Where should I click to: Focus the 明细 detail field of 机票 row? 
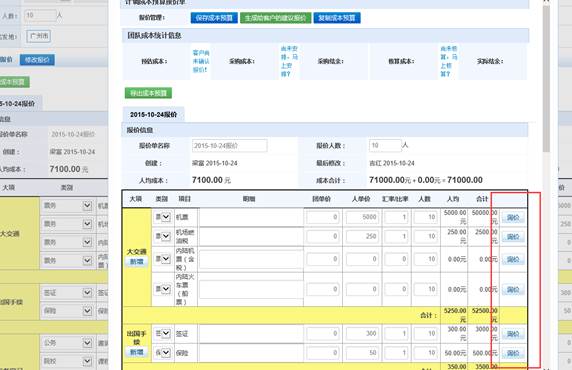(x=251, y=217)
